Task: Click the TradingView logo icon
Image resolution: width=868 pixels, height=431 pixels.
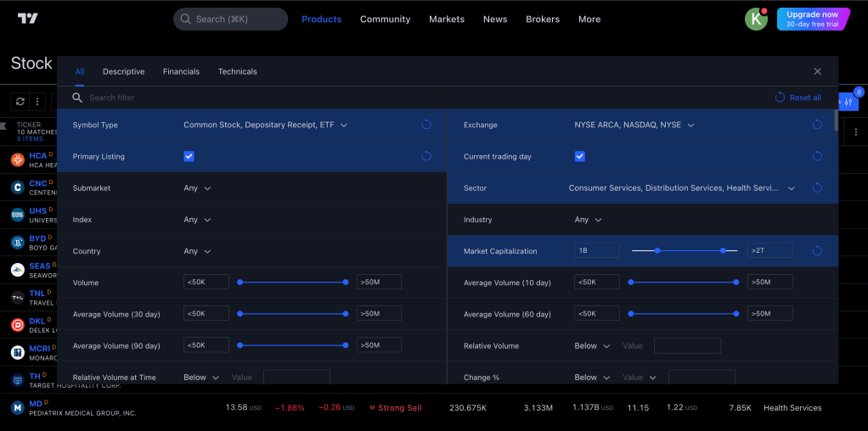Action: coord(28,19)
